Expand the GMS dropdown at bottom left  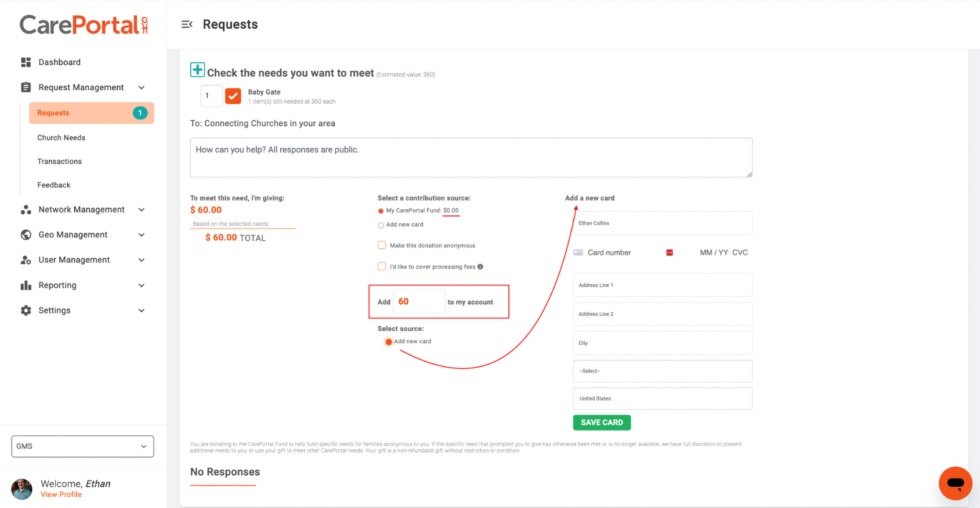pos(82,446)
